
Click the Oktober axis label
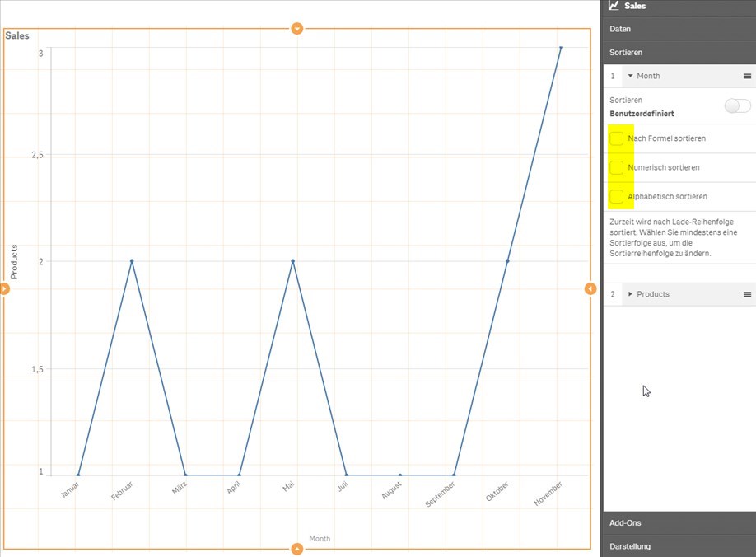[x=497, y=491]
